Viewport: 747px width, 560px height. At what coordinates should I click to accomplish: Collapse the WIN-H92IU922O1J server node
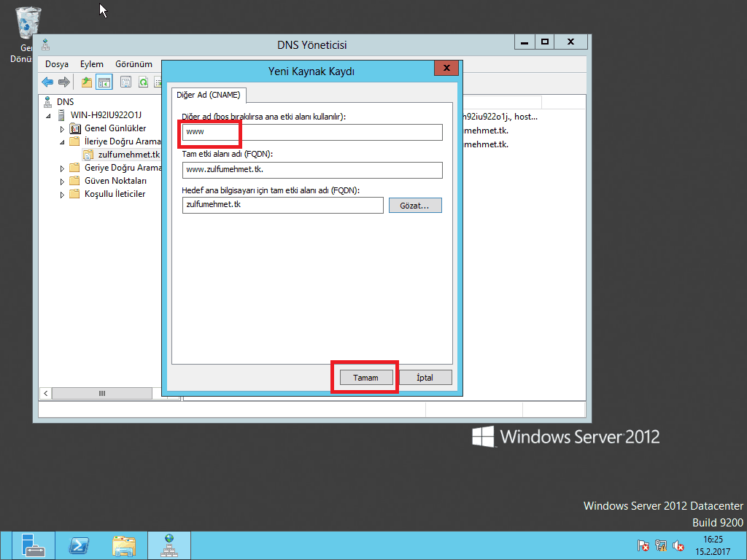(x=48, y=116)
